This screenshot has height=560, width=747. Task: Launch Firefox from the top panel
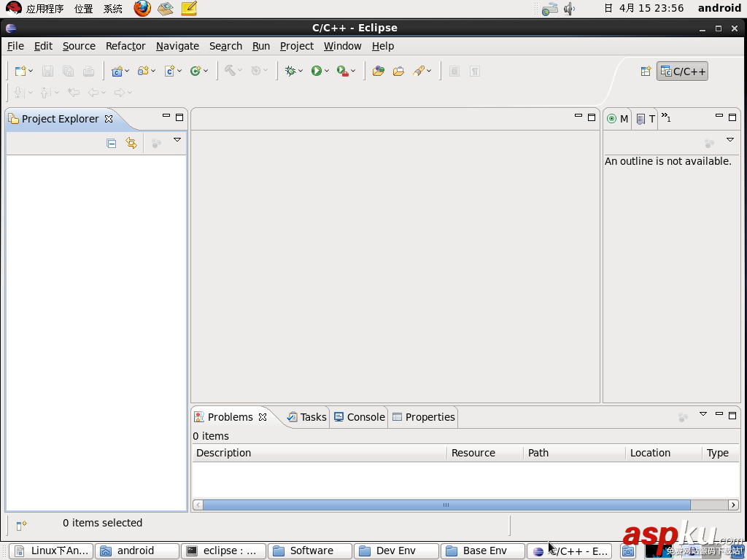coord(142,8)
